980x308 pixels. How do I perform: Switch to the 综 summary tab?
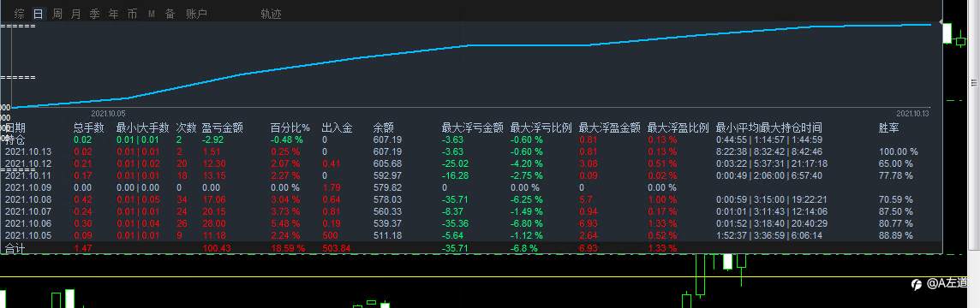(x=20, y=14)
